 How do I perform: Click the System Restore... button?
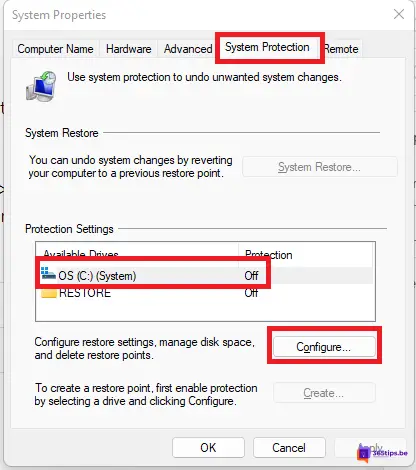319,167
